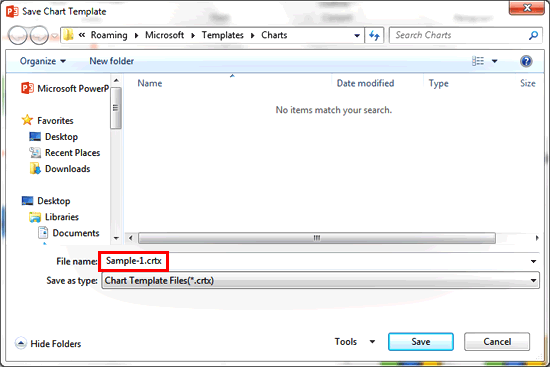Screen dimensions: 550x367
Task: Click the Back navigation arrow button
Action: [x=18, y=35]
